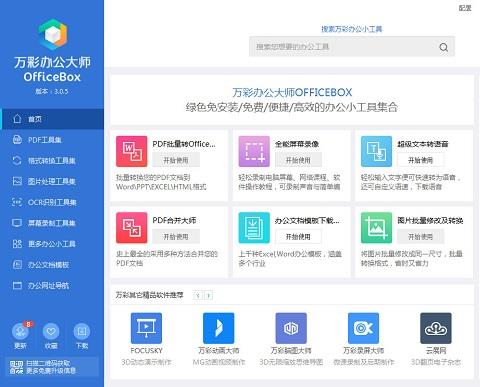Click the MG动画视频制作 caption
Image resolution: width=480 pixels, height=387 pixels.
click(219, 362)
